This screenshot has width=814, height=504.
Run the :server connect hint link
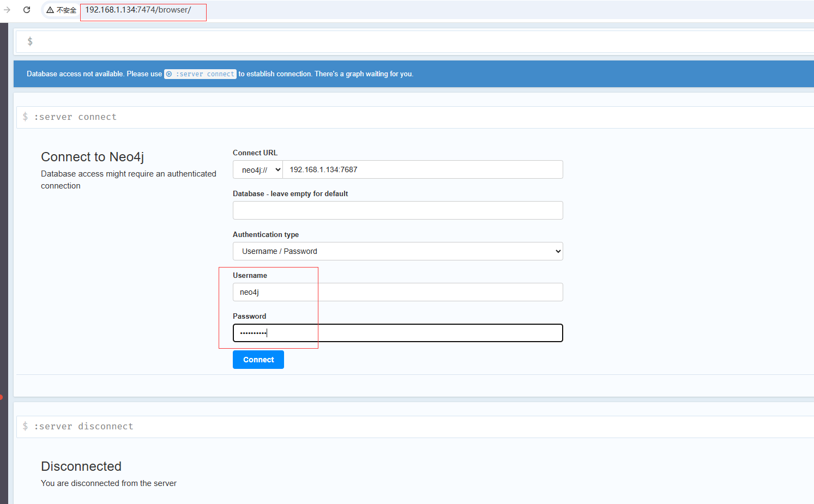click(200, 74)
